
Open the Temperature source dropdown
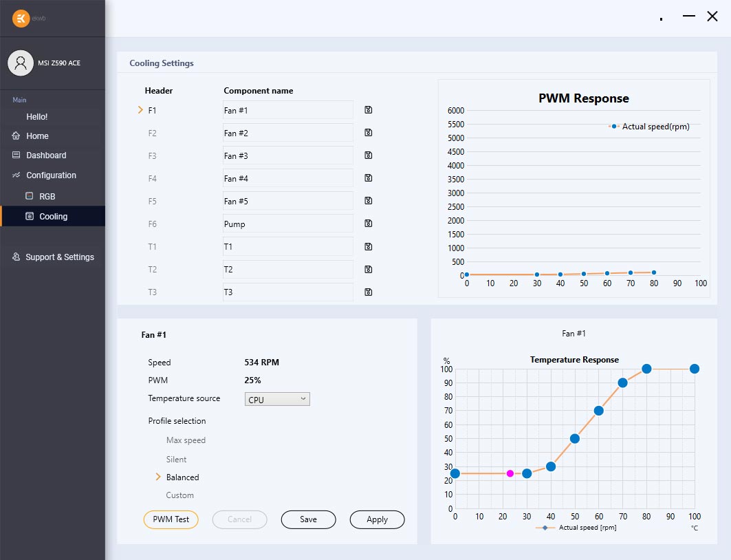click(277, 399)
